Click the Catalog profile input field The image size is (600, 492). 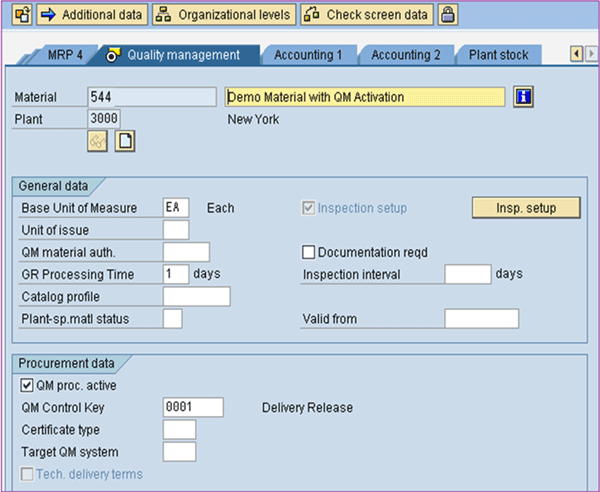click(x=196, y=297)
